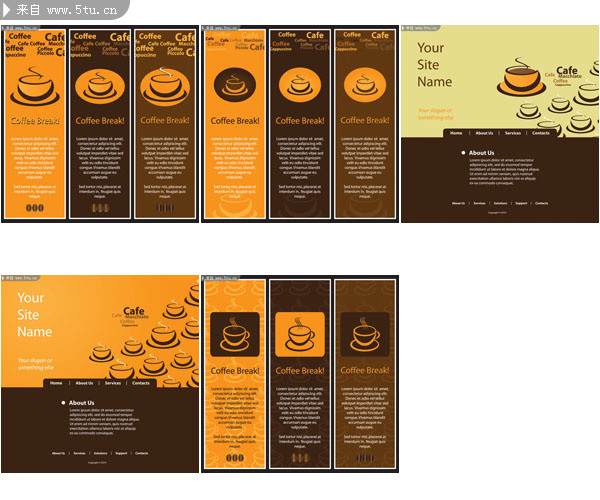Viewport: 600px width, 500px height.
Task: Open Contacts tab in orange website template
Action: pyautogui.click(x=141, y=383)
